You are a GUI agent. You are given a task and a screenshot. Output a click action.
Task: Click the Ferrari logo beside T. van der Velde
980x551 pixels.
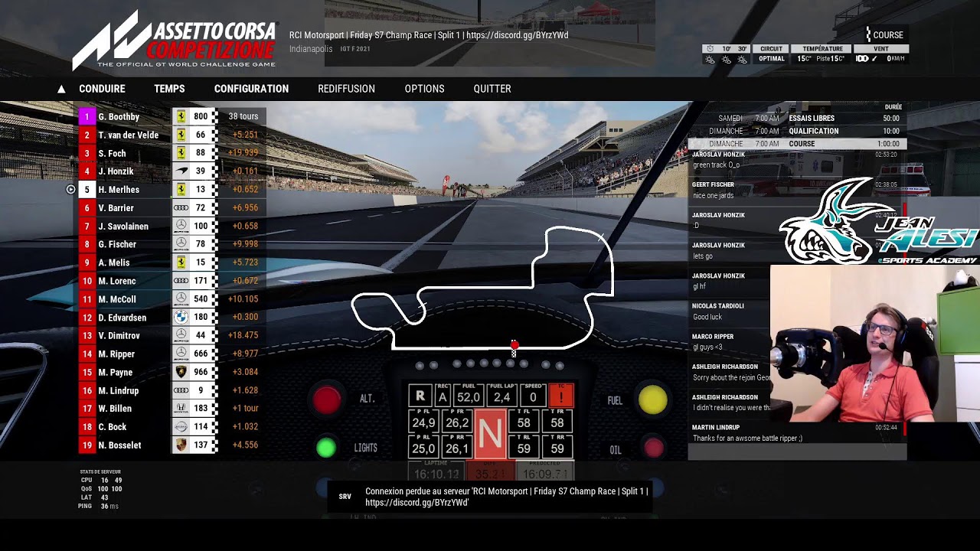pos(181,135)
